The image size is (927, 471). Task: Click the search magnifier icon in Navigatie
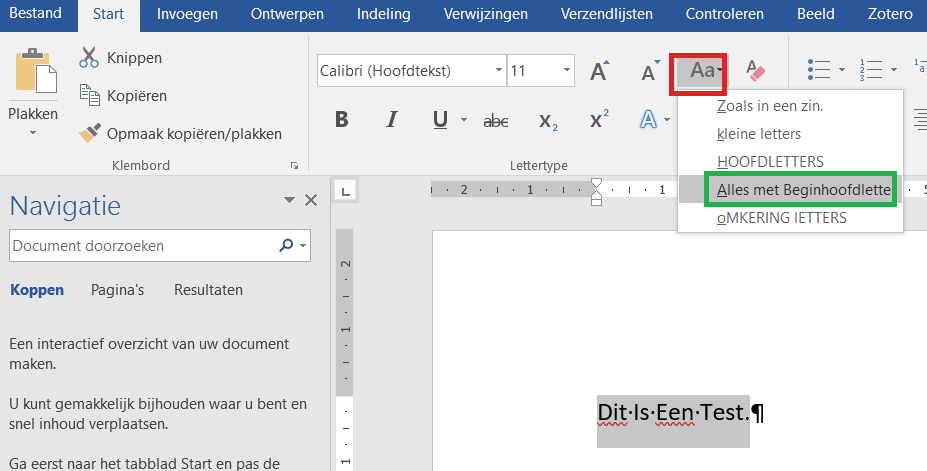[x=286, y=245]
